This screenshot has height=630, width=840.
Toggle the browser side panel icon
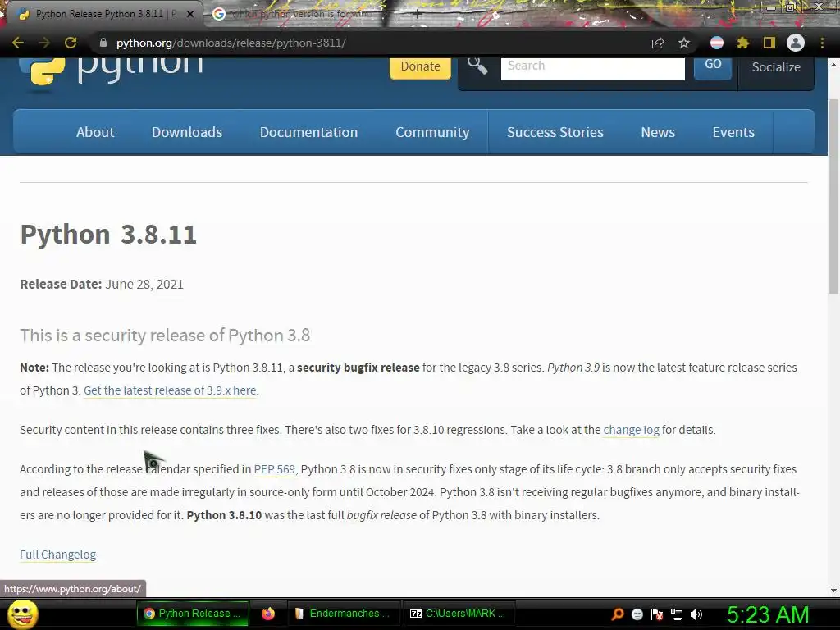(769, 43)
